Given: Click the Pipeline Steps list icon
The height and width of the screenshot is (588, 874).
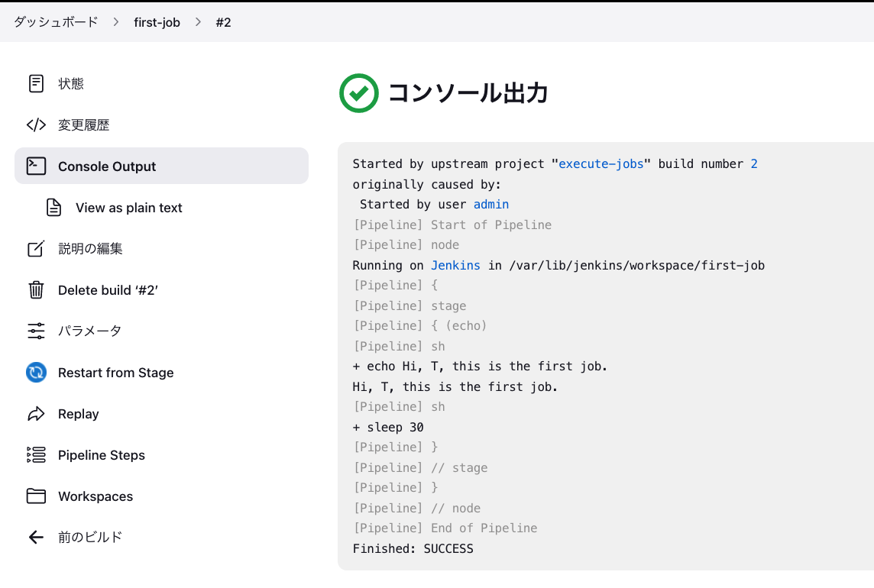Looking at the screenshot, I should pyautogui.click(x=35, y=455).
